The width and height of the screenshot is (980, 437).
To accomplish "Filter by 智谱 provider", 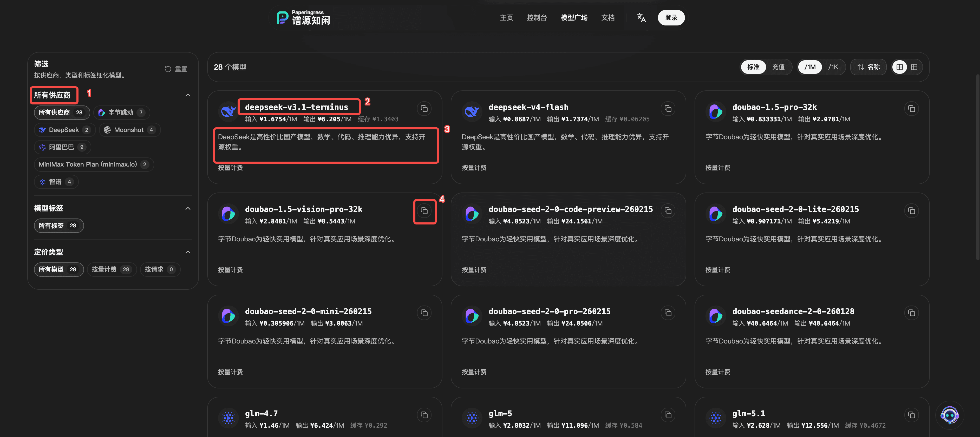I will pyautogui.click(x=56, y=182).
